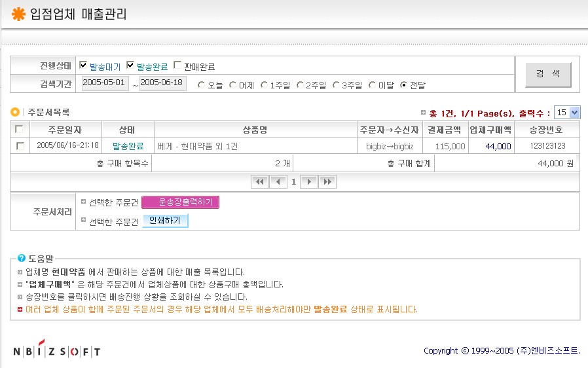Open the 출력수 rows dropdown

point(567,113)
